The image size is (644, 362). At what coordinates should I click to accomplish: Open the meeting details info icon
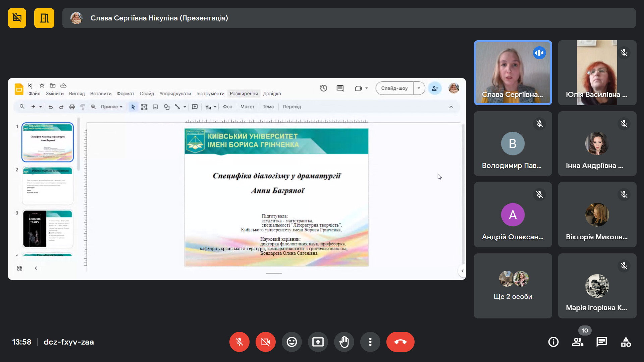(553, 342)
